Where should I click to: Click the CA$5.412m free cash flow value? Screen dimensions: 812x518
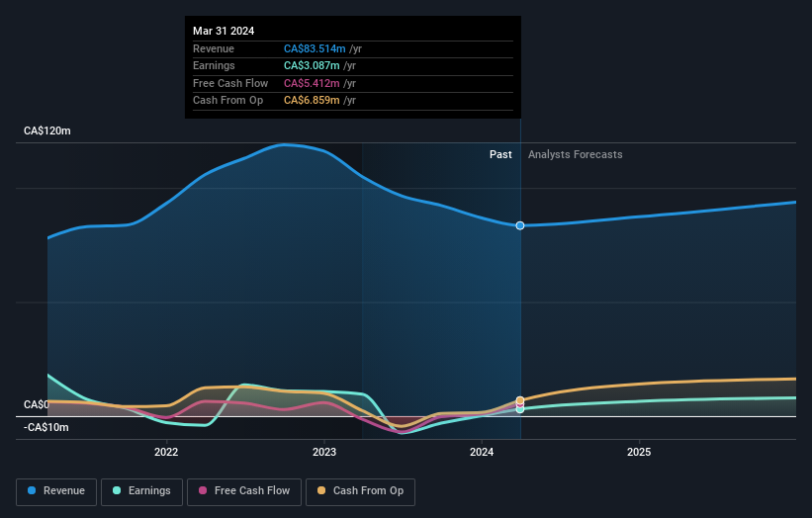[x=312, y=83]
